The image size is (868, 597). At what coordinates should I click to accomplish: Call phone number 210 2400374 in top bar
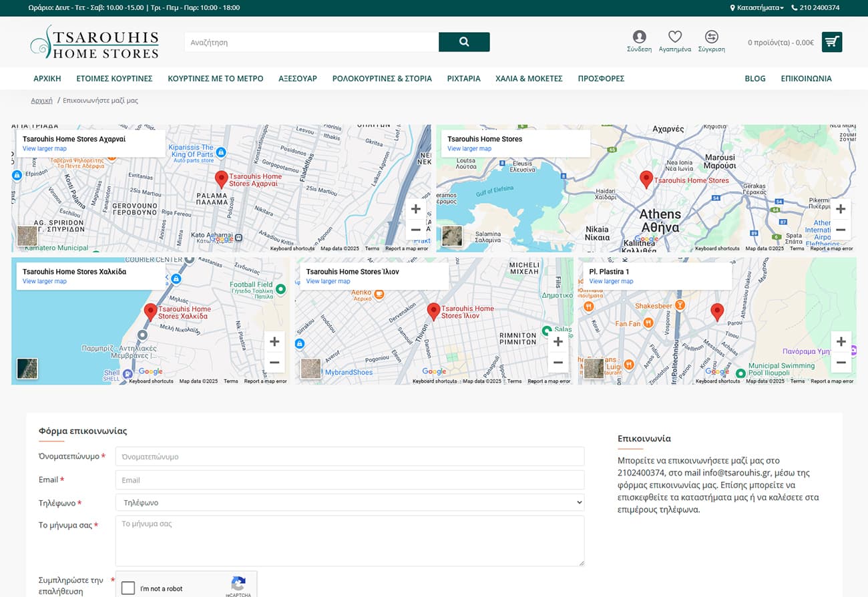pyautogui.click(x=815, y=8)
